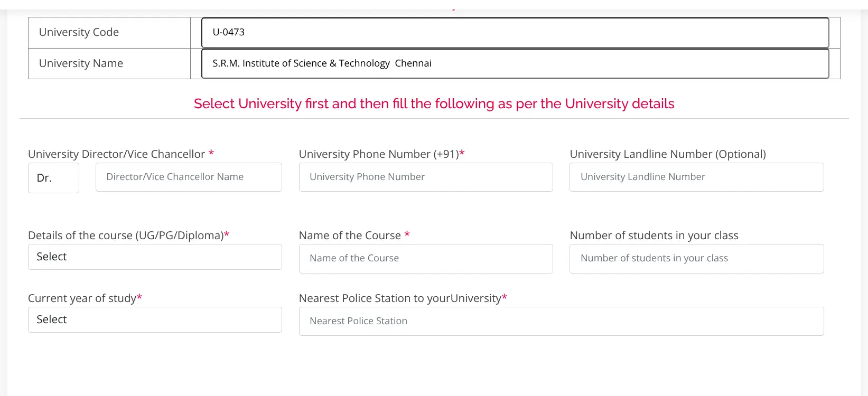Expand the Current year of study dropdown
The width and height of the screenshot is (868, 396).
click(155, 319)
